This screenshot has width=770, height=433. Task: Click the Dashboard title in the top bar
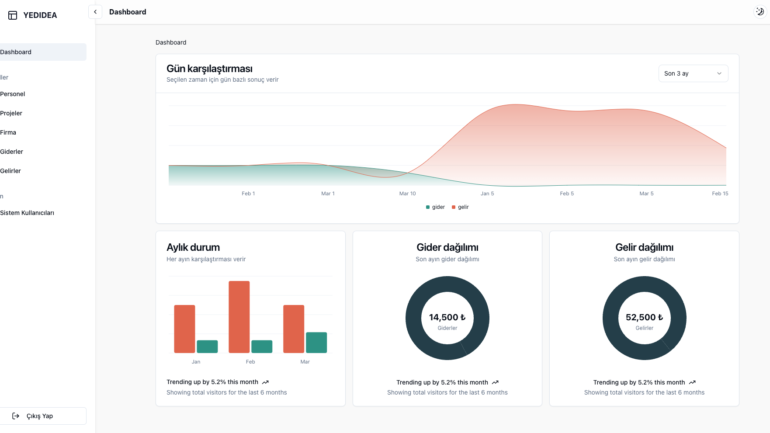(x=128, y=12)
